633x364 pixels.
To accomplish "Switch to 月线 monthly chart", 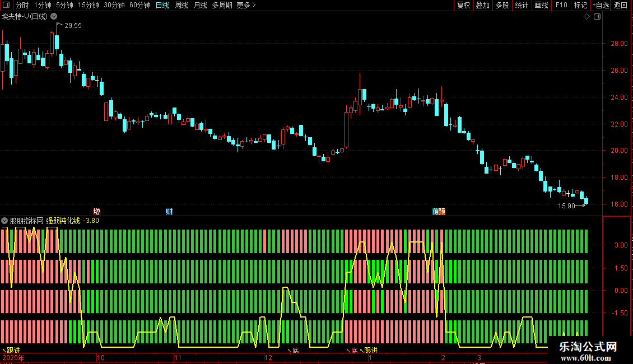I will pyautogui.click(x=200, y=5).
